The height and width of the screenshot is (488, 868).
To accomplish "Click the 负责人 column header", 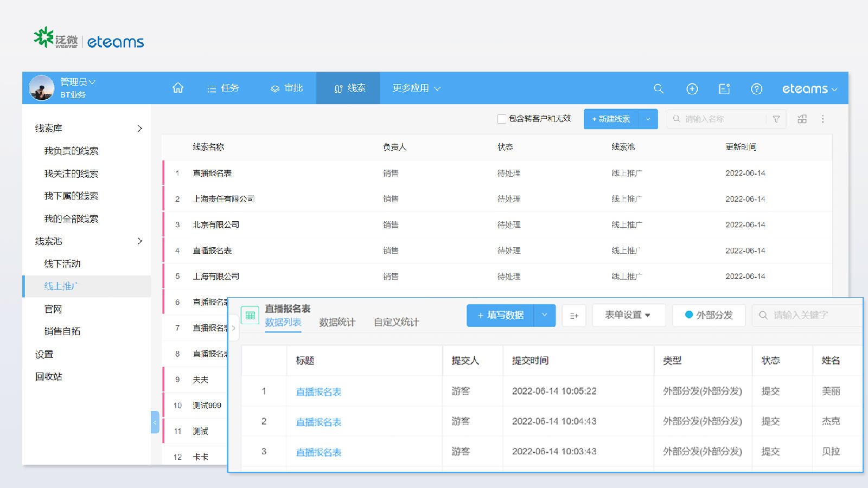I will pos(395,147).
